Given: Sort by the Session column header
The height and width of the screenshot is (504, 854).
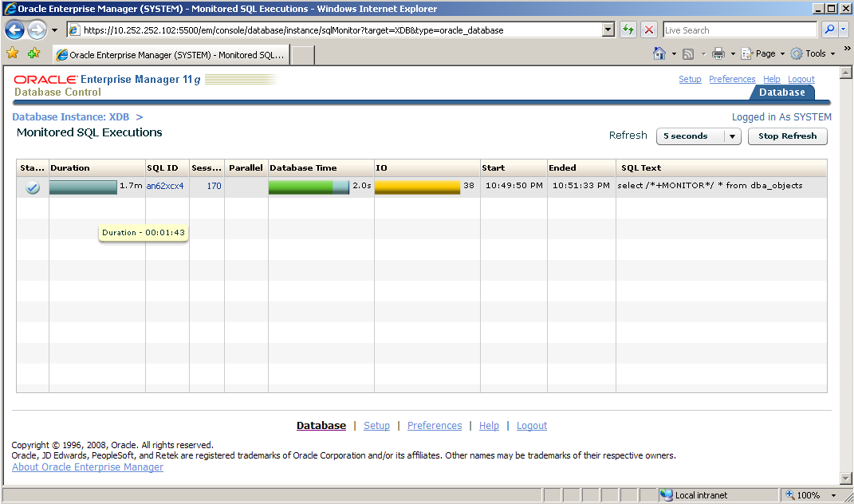Looking at the screenshot, I should pyautogui.click(x=207, y=167).
